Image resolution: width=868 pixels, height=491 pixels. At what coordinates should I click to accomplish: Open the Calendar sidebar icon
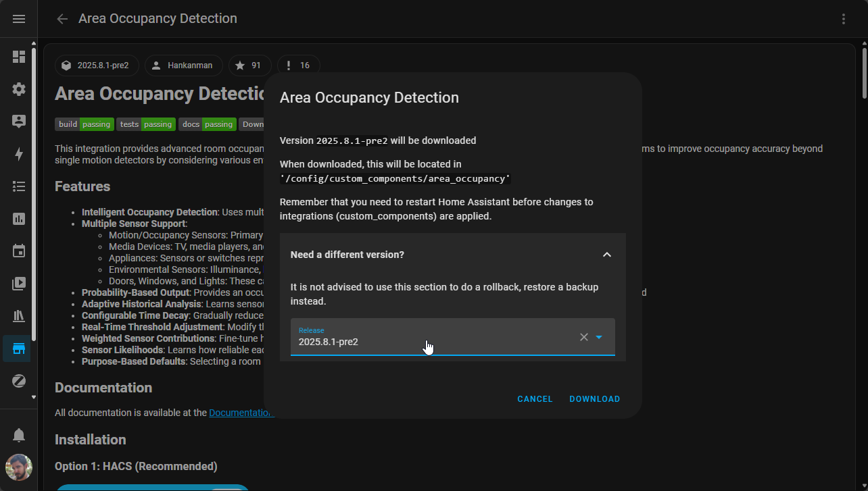click(19, 251)
